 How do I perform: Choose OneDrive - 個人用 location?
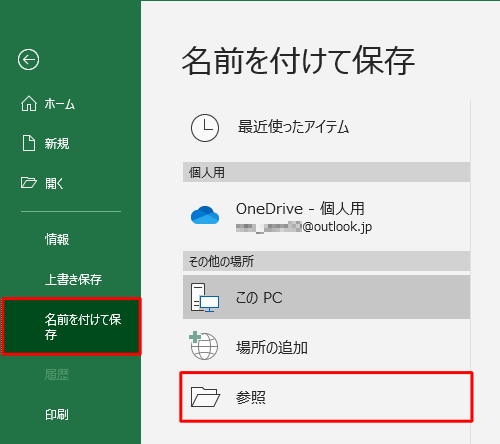(x=326, y=216)
